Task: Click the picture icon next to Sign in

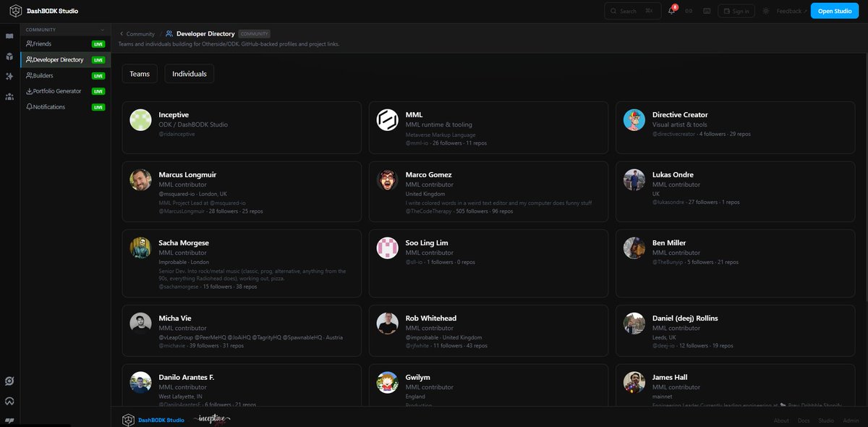Action: click(707, 11)
